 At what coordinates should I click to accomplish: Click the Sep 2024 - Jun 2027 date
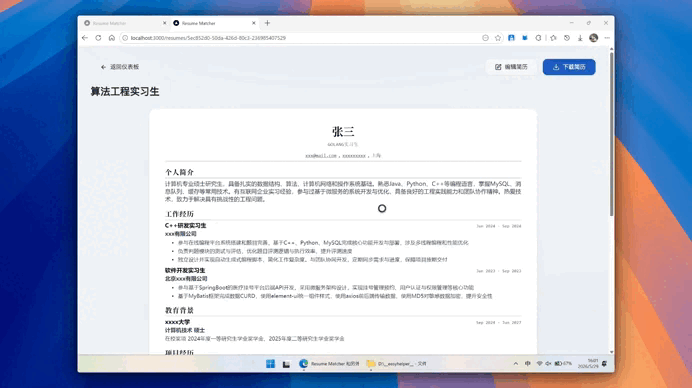pyautogui.click(x=499, y=323)
